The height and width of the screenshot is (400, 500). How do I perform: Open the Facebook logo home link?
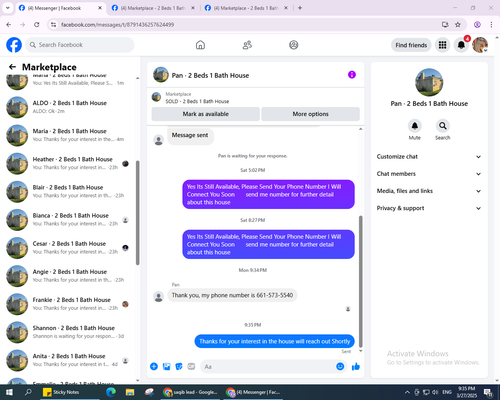click(x=14, y=45)
